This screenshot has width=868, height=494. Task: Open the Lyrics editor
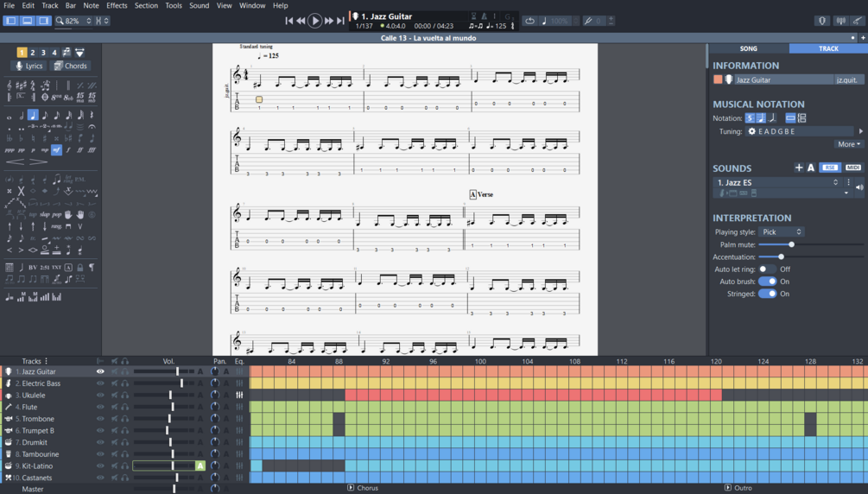(29, 66)
